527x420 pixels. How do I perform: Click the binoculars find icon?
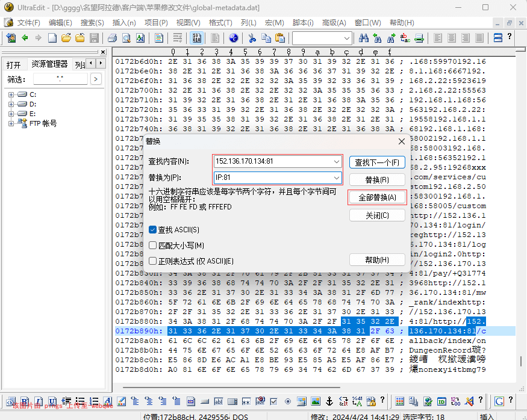coord(363,37)
